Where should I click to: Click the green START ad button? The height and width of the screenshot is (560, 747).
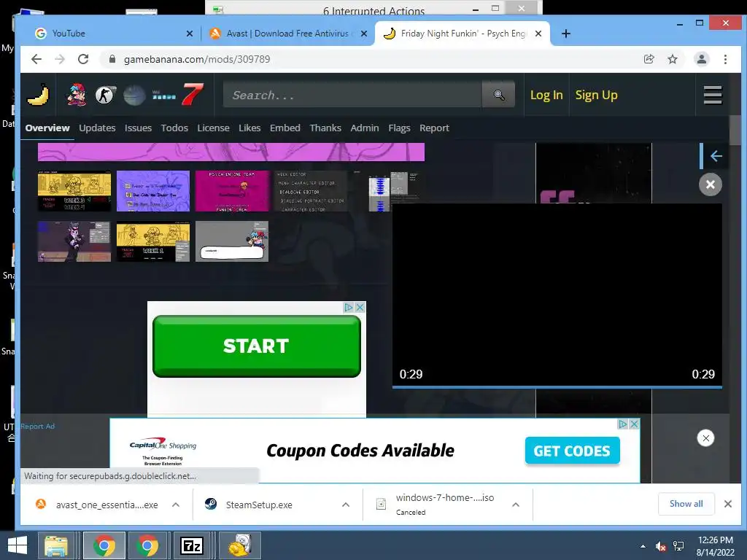(x=256, y=346)
